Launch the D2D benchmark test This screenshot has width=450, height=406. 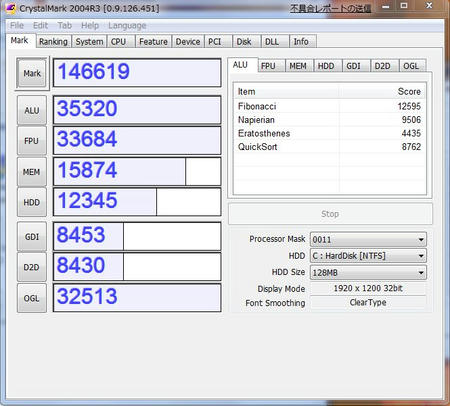[32, 267]
